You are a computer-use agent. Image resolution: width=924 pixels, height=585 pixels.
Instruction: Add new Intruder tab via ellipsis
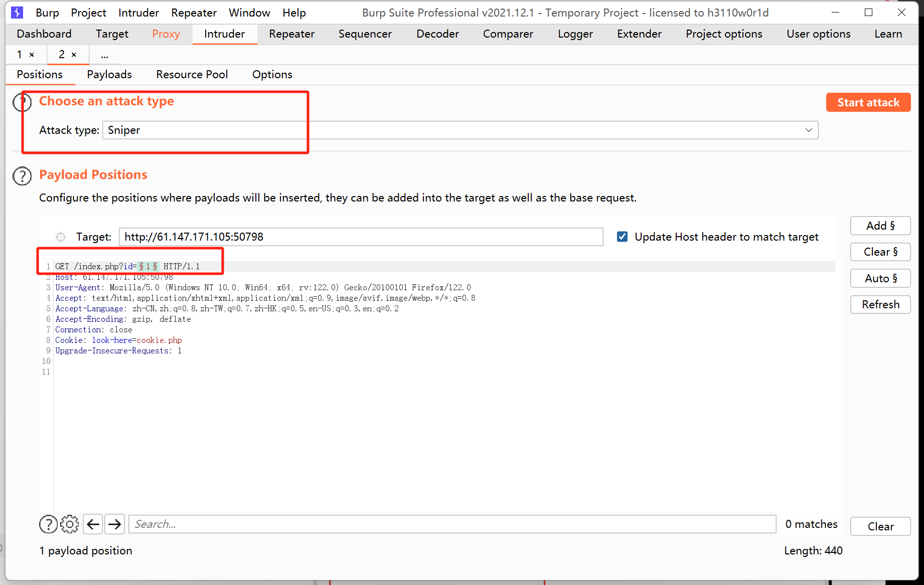(x=104, y=55)
